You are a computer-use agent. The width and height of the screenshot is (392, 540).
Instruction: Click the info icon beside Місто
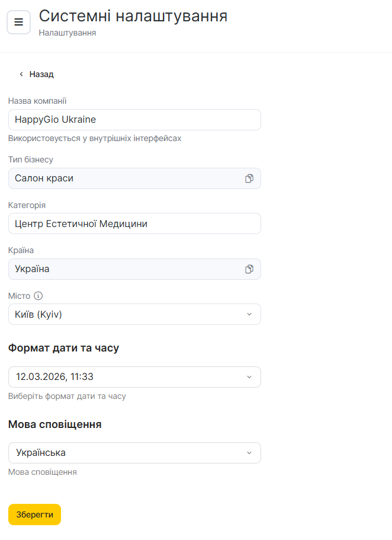click(x=38, y=296)
